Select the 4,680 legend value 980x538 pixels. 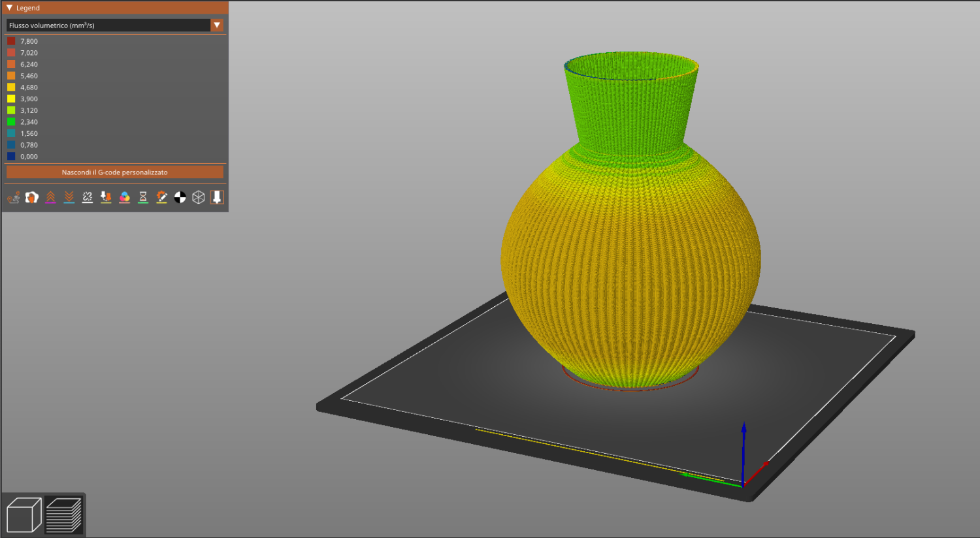(29, 87)
